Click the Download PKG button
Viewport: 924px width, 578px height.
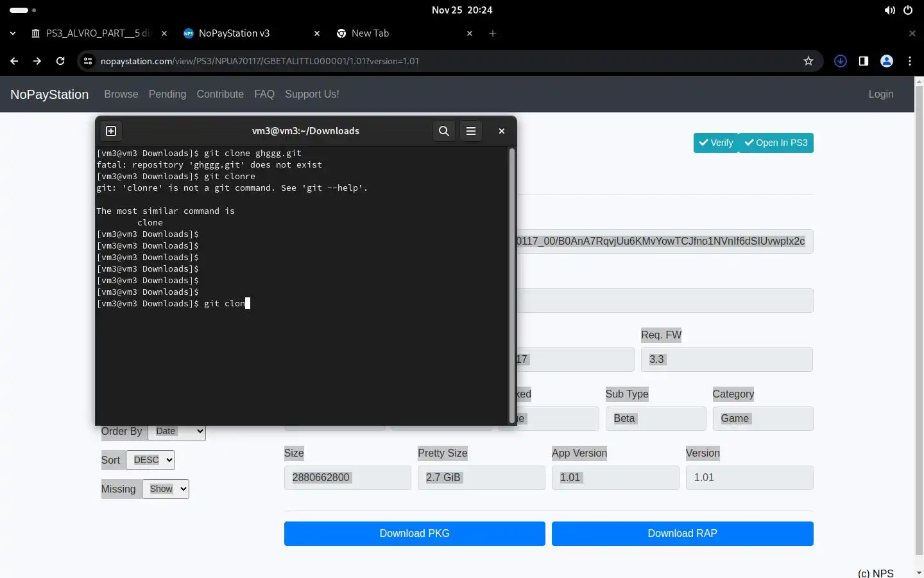point(415,534)
